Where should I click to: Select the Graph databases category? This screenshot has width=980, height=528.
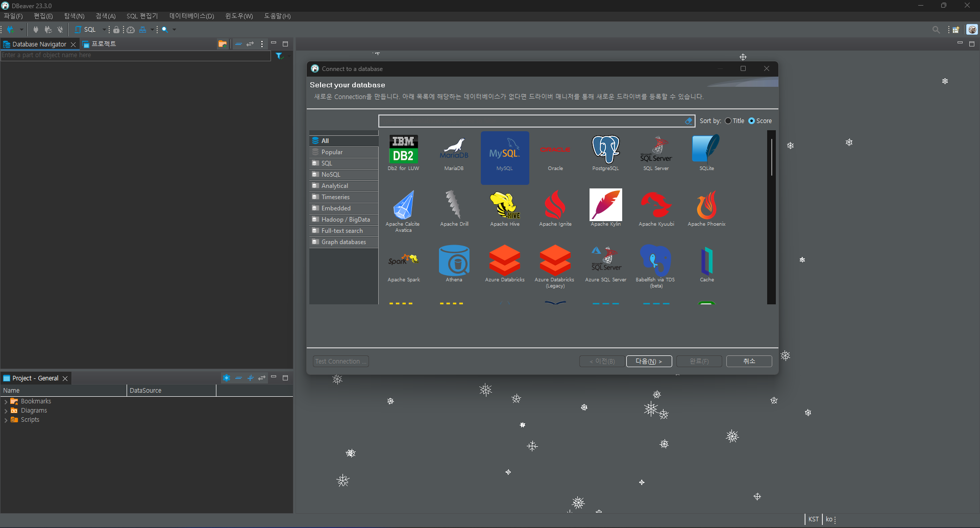[344, 242]
